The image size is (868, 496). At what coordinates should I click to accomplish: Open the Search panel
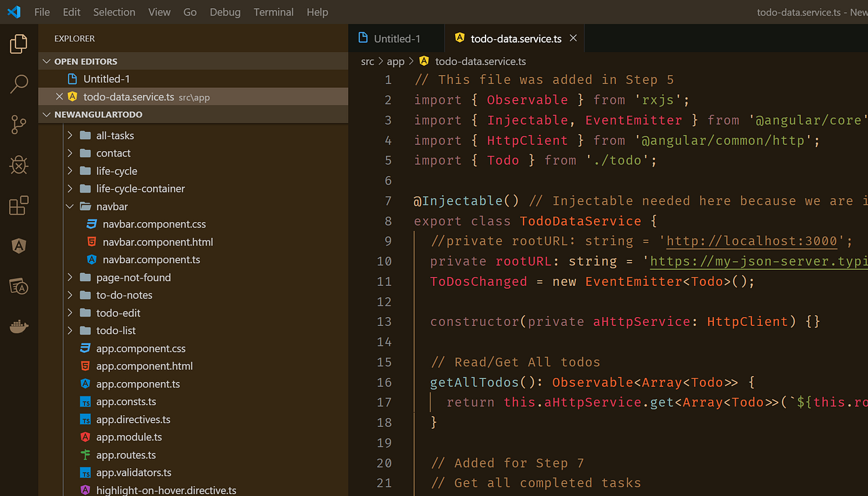(18, 83)
